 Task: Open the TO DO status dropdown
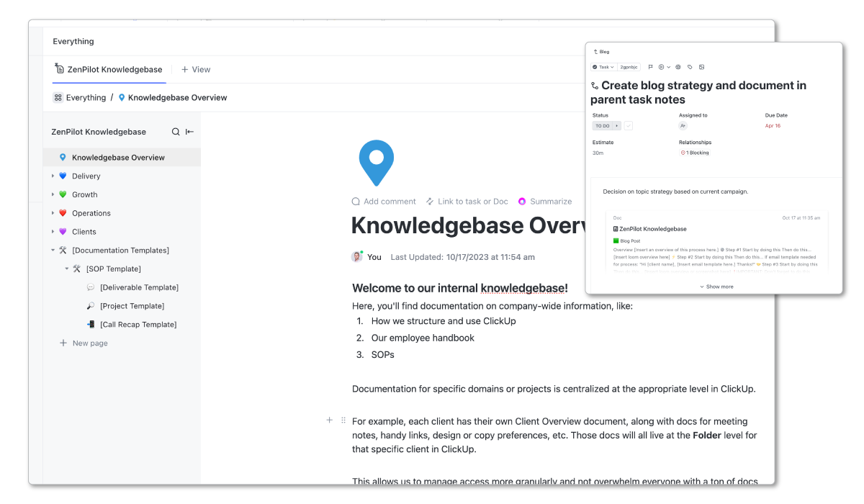[603, 125]
